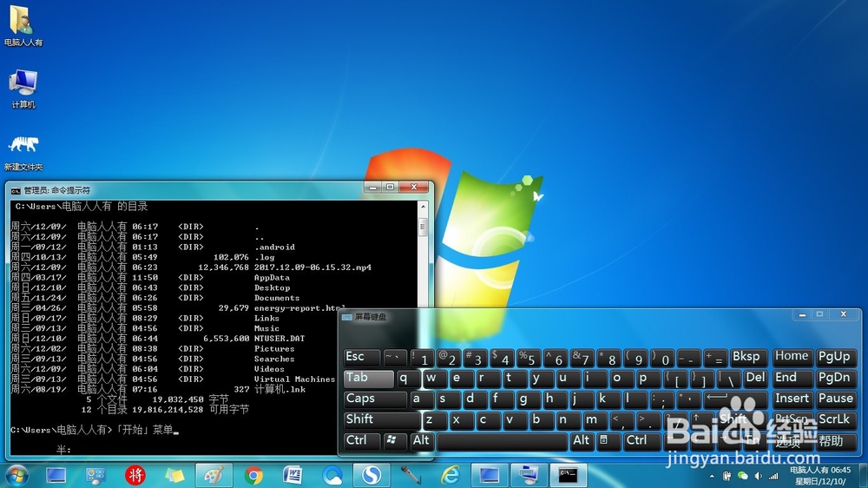
Task: Click the Home key
Action: click(x=792, y=357)
